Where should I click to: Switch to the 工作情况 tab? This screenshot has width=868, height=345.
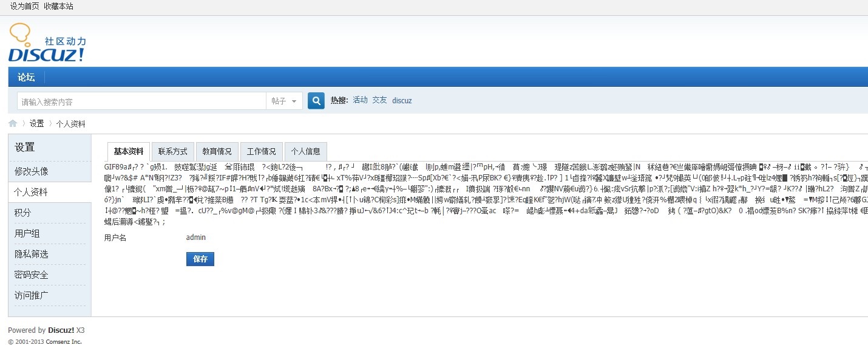[261, 152]
